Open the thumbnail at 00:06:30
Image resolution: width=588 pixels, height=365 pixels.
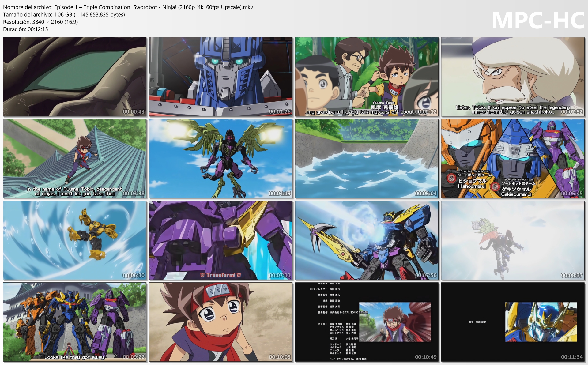coord(75,240)
